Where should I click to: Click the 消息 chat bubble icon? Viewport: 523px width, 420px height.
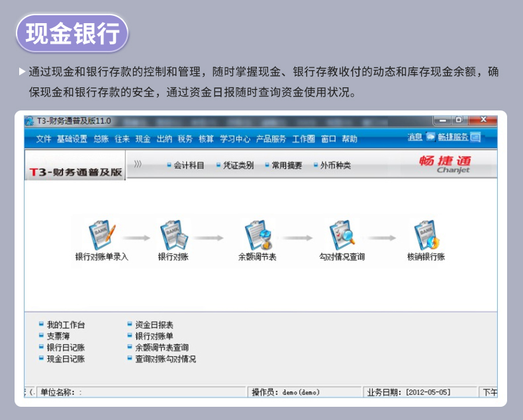pyautogui.click(x=430, y=137)
